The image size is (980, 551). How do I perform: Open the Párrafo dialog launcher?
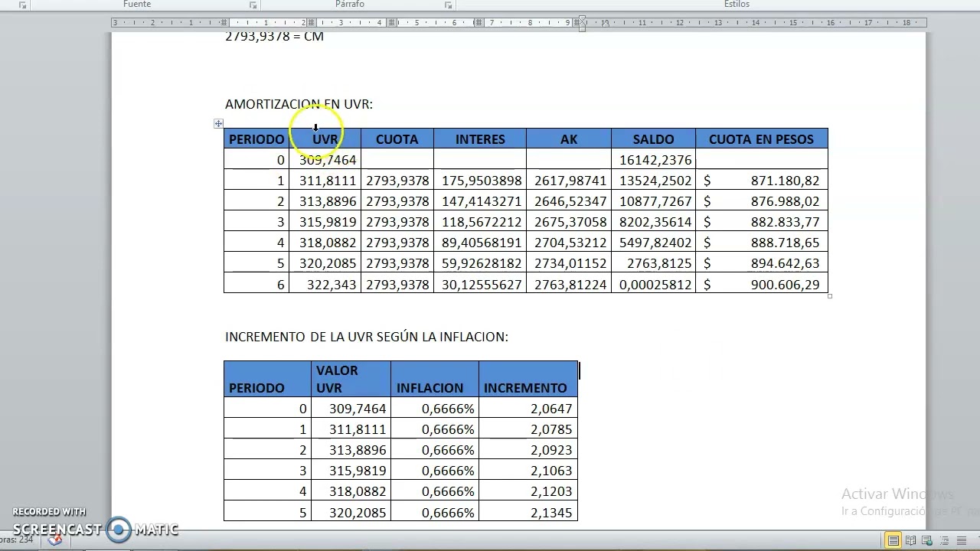point(449,5)
